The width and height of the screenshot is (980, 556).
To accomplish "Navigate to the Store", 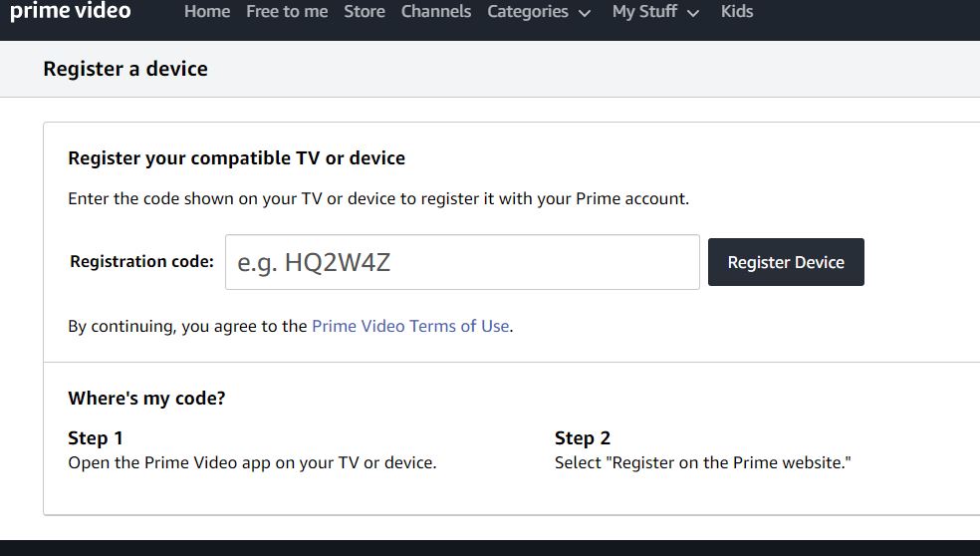I will click(365, 12).
